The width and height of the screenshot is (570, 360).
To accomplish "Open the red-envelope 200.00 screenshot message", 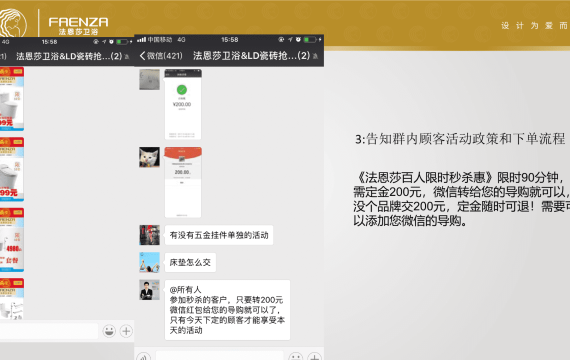I will [x=183, y=182].
